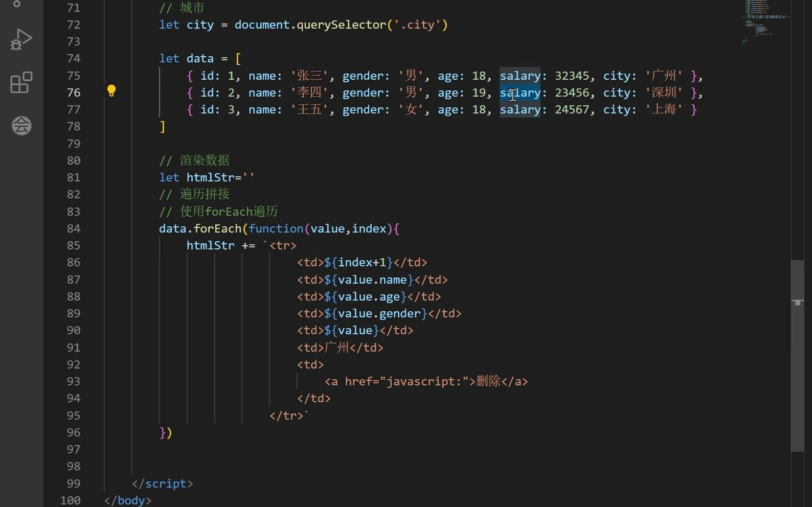Click closing '})' on line 96

[x=166, y=432]
